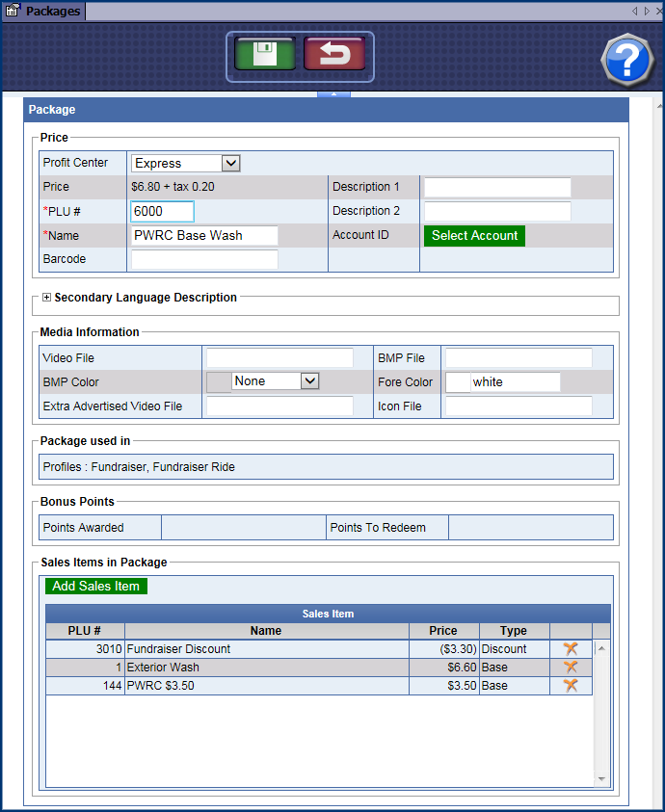Remove the Exterior Wash sales item
This screenshot has height=812, width=665.
pos(571,667)
